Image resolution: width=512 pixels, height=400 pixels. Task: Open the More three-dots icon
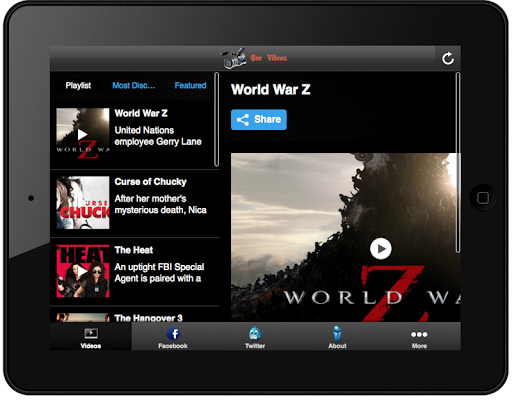(x=419, y=334)
